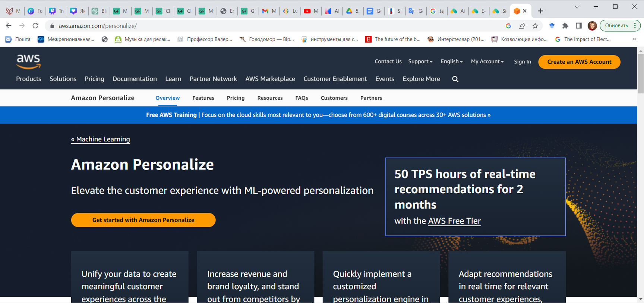
Task: Open the Products menu
Action: [x=29, y=79]
